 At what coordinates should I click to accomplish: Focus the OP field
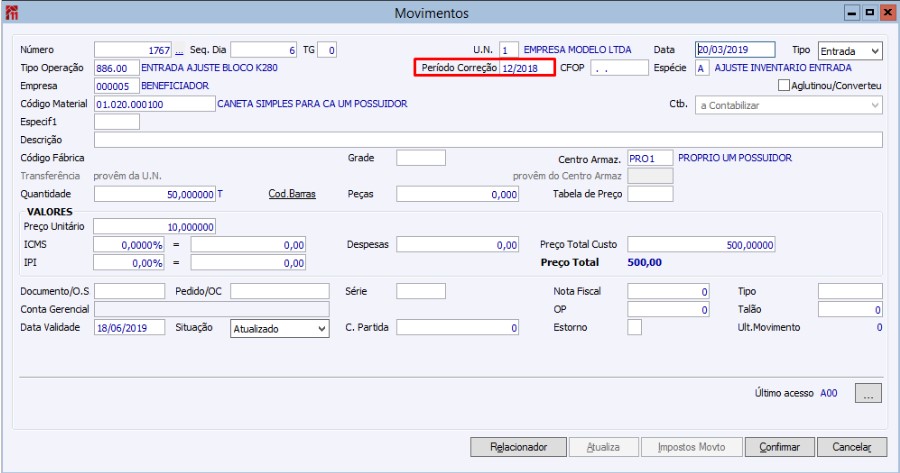tap(668, 309)
